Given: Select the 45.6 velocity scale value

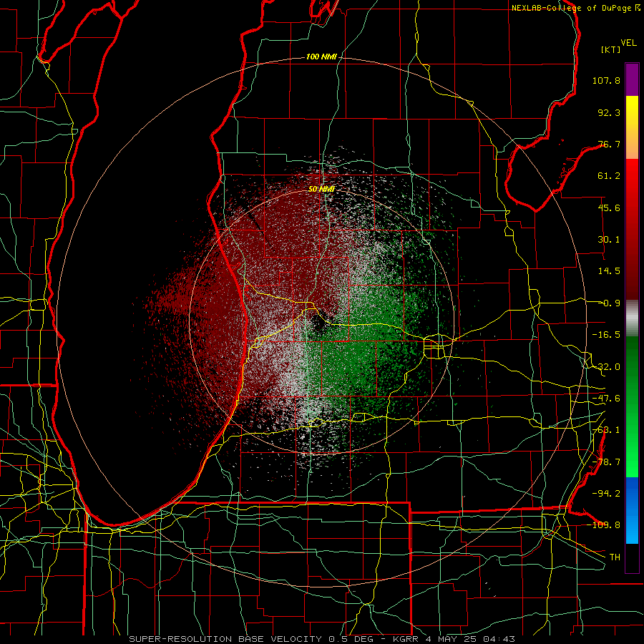Looking at the screenshot, I should [x=609, y=208].
